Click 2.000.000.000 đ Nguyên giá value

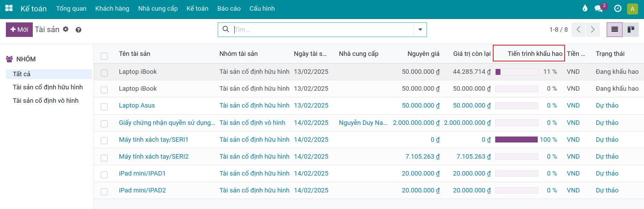(416, 123)
